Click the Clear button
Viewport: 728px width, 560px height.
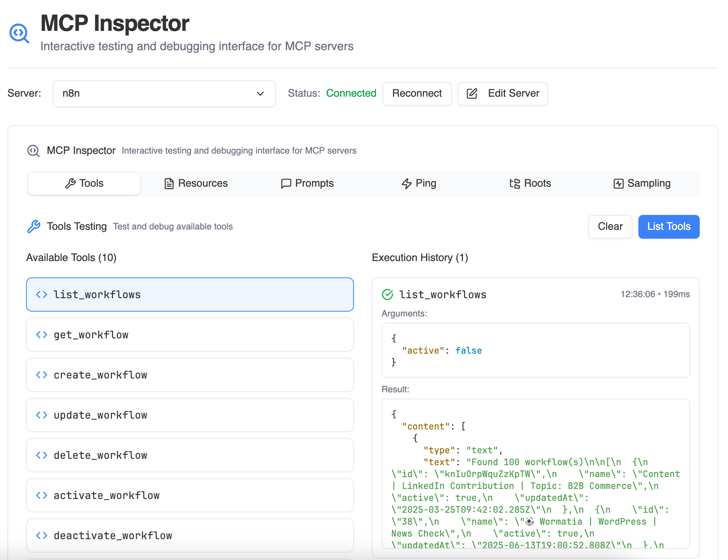(610, 226)
